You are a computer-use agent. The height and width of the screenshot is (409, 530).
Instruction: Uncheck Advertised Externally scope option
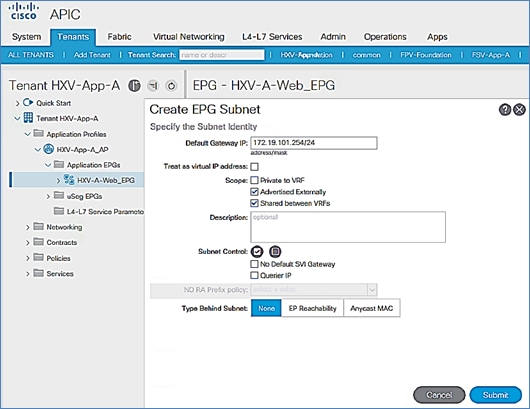pyautogui.click(x=254, y=192)
